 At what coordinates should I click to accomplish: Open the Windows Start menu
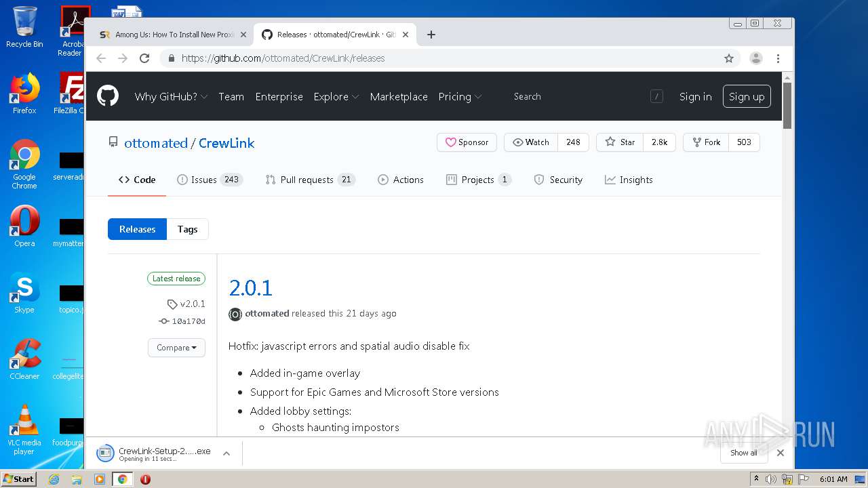pyautogui.click(x=19, y=479)
